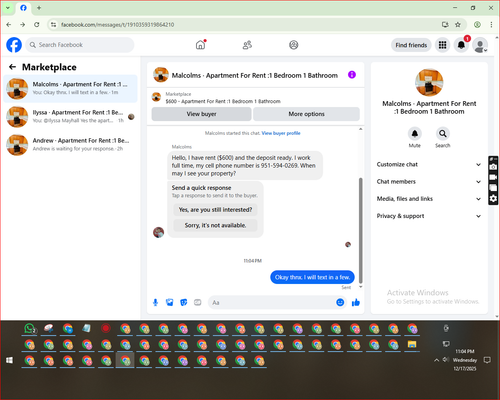Open the notifications bell with red badge
Viewport: 500px width, 400px height.
(x=461, y=45)
